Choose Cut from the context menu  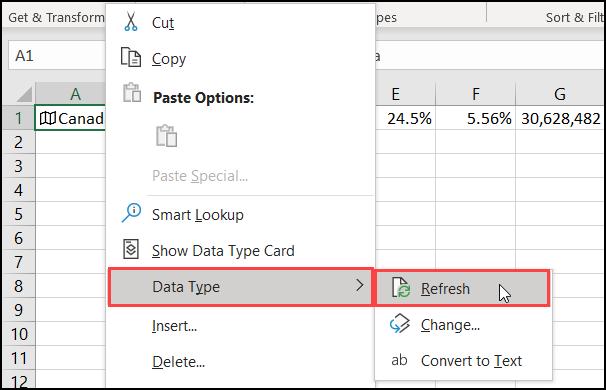(240, 22)
